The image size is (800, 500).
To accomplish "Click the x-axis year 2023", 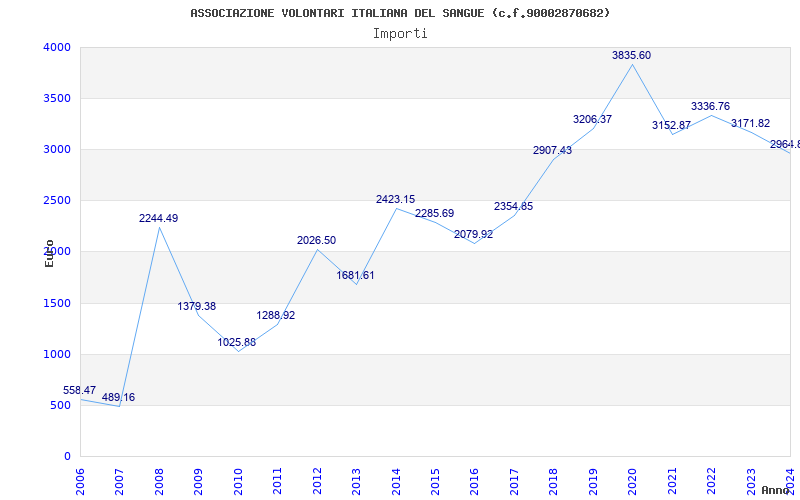I will point(751,482).
